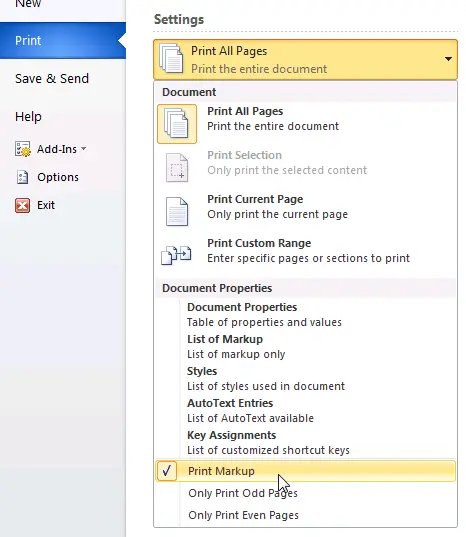Click the Print All Pages stacked-pages icon
Screen dimensions: 466x537
click(177, 124)
